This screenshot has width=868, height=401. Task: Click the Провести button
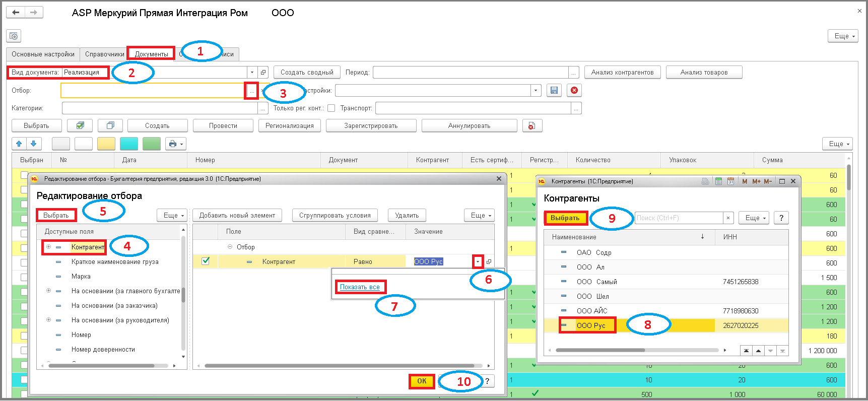(223, 126)
